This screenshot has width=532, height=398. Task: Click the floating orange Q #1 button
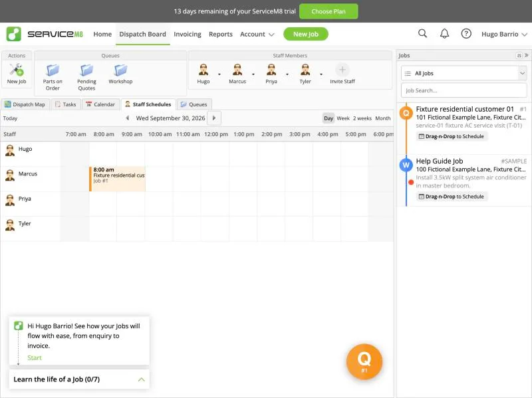tap(364, 361)
